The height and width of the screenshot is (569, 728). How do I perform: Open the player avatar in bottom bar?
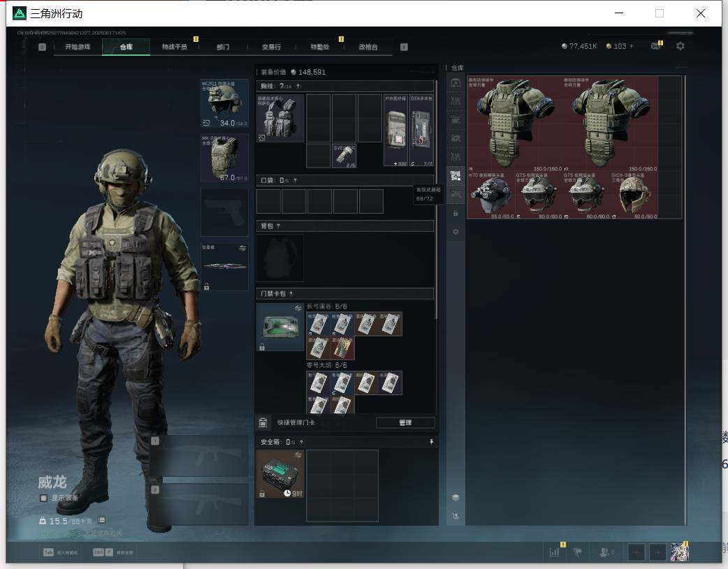[x=679, y=552]
